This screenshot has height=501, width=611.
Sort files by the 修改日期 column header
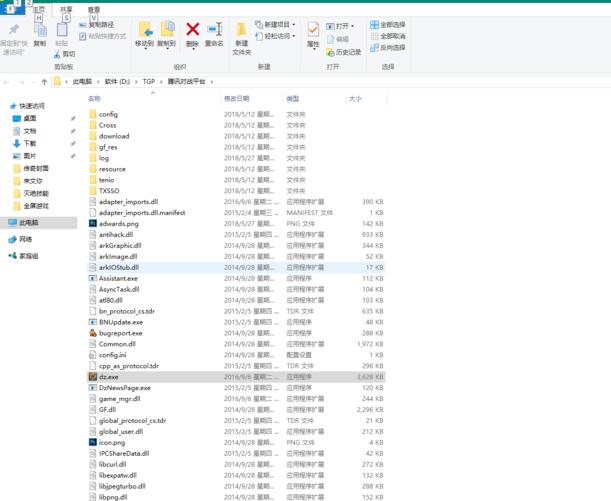(236, 99)
